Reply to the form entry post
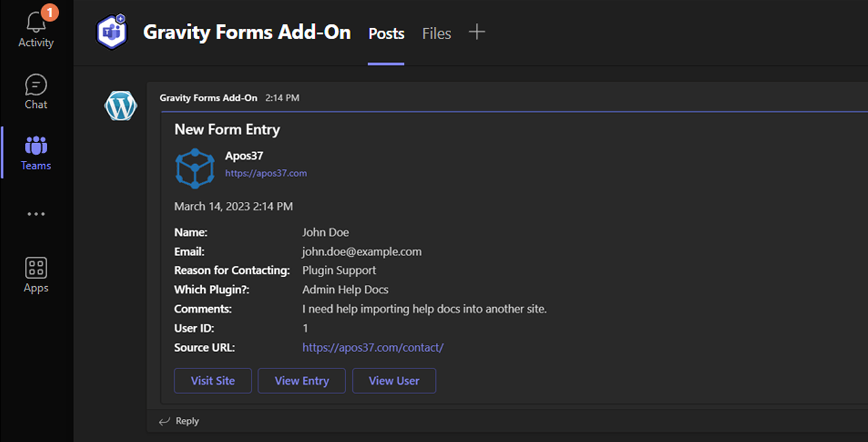This screenshot has height=442, width=868. [179, 421]
